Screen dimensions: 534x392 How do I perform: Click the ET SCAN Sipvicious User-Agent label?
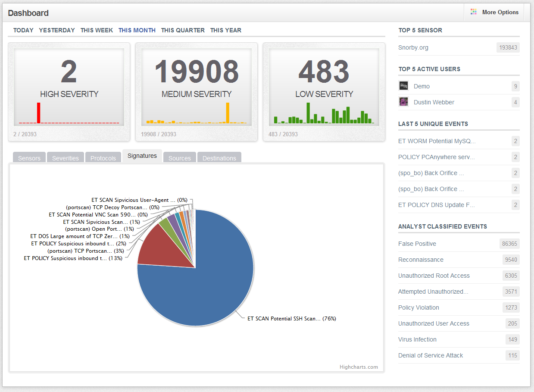pyautogui.click(x=140, y=200)
